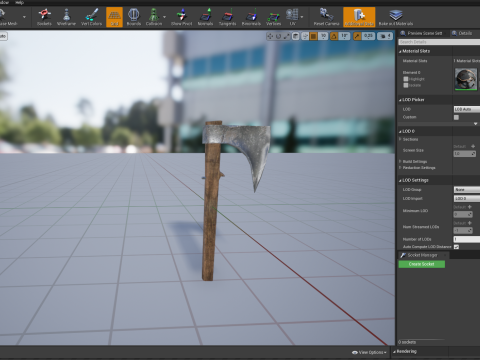This screenshot has height=360, width=480.
Task: Toggle the Additional Data button
Action: click(359, 17)
